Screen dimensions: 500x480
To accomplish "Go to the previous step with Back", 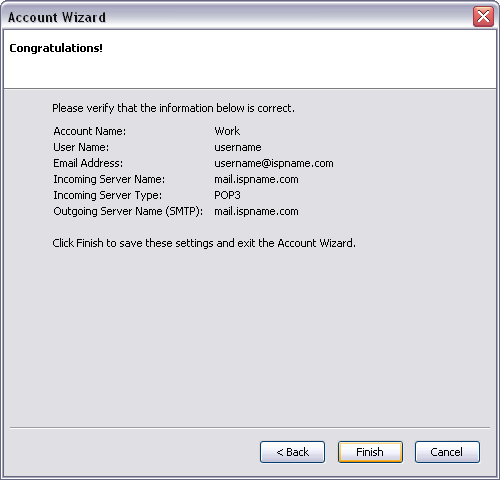I will (x=292, y=452).
